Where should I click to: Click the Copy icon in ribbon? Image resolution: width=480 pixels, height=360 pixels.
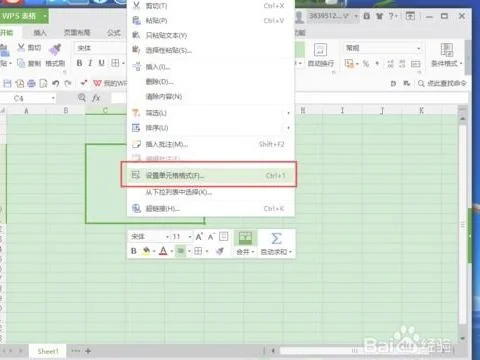point(21,63)
